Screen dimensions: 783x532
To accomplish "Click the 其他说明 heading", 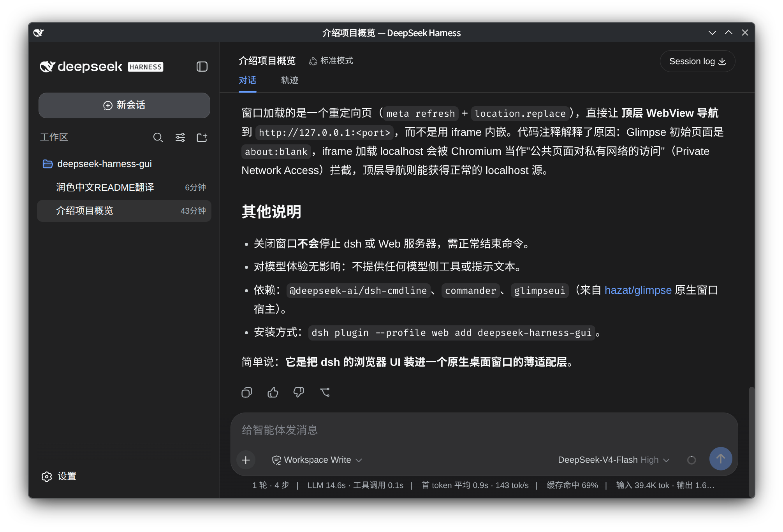I will point(271,212).
